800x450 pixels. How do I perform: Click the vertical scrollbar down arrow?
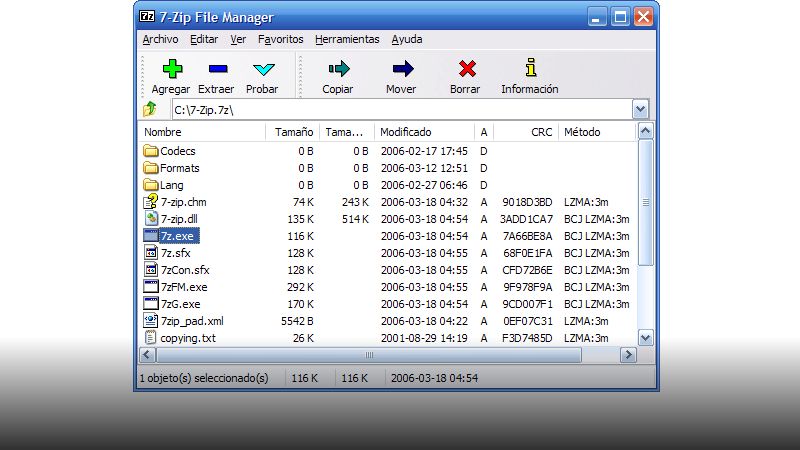(645, 338)
